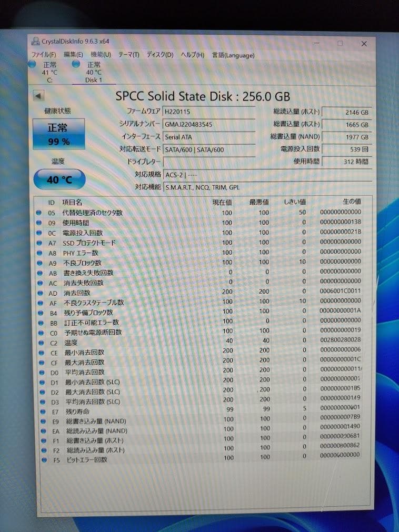This screenshot has width=399, height=532.
Task: Select the 総書き込み量 (NAND) row
Action: tap(201, 421)
